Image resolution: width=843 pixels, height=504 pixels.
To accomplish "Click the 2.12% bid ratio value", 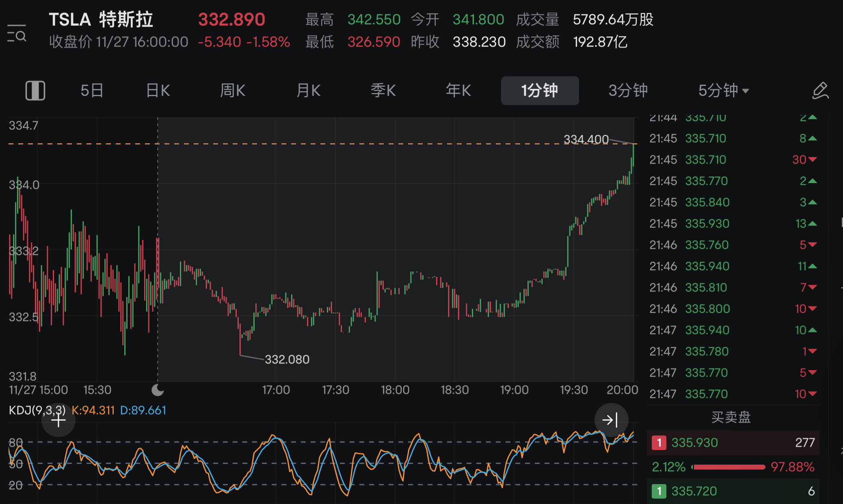I will click(668, 467).
